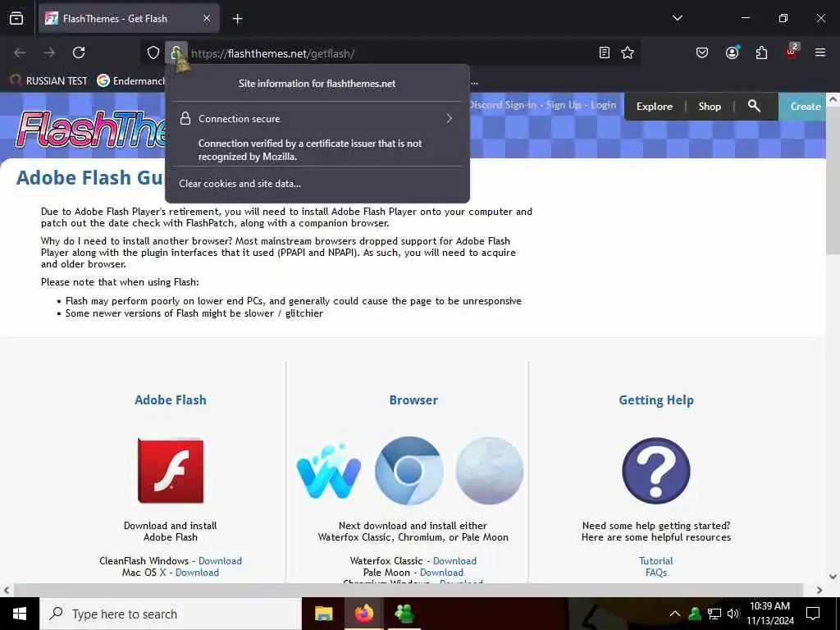The height and width of the screenshot is (630, 840).
Task: Click the URL address field
Action: click(x=391, y=53)
